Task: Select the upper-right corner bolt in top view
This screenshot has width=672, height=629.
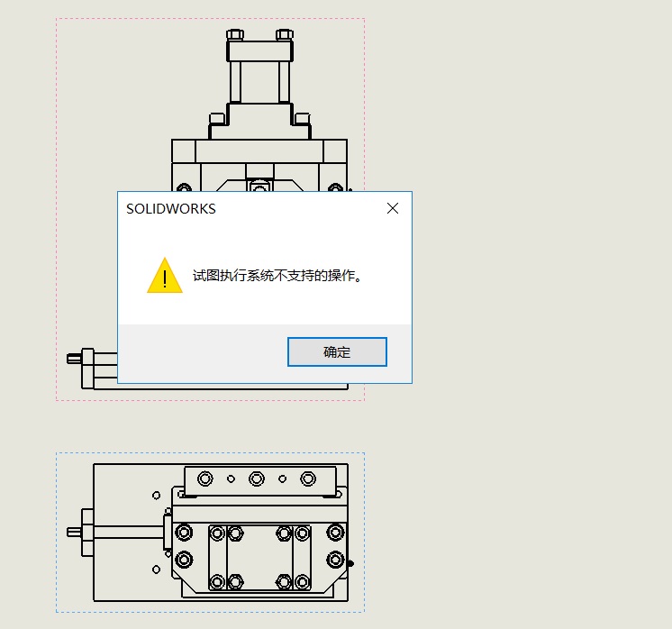Action: click(x=335, y=533)
